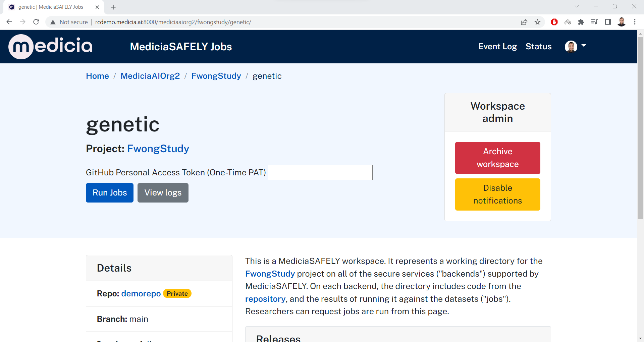The height and width of the screenshot is (342, 644).
Task: Click the page vertical scrollbar thumb
Action: (x=640, y=127)
